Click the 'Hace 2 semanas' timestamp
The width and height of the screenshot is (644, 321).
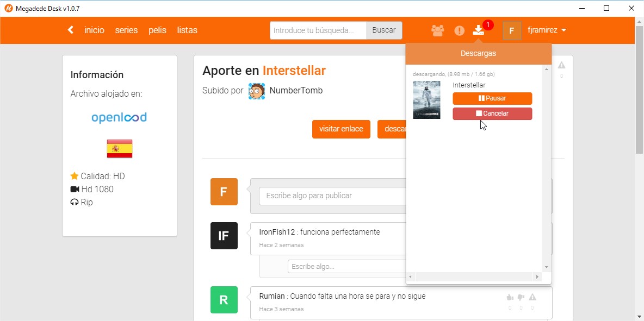(x=281, y=245)
